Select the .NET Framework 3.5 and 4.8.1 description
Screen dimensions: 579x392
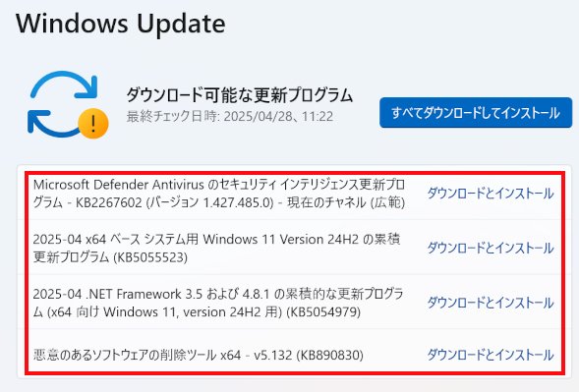click(218, 303)
